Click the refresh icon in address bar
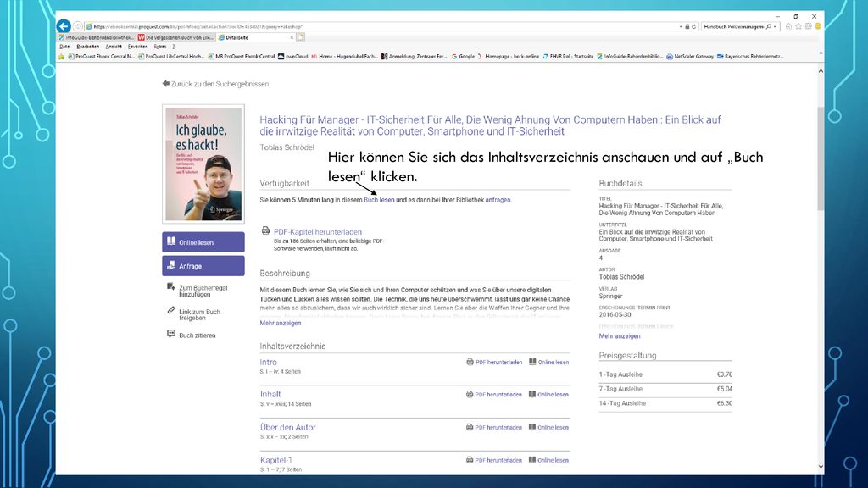The image size is (868, 488). coord(693,26)
